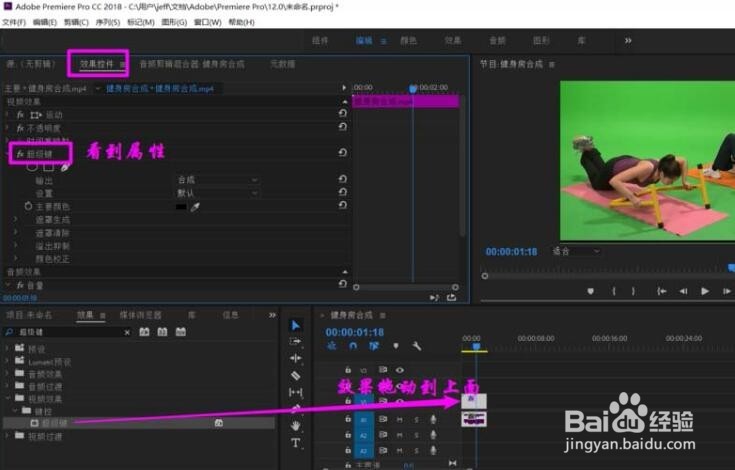Viewport: 735px width, 470px height.
Task: Expand the 溢出抑制 property group
Action: click(15, 246)
